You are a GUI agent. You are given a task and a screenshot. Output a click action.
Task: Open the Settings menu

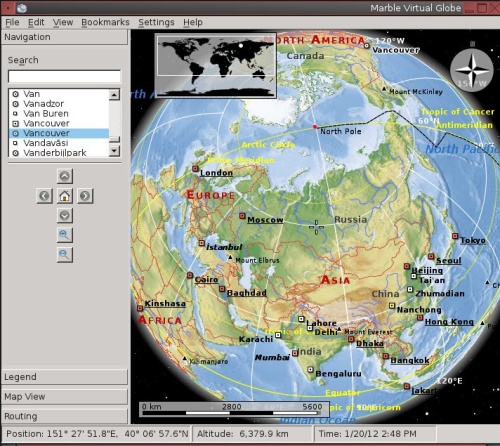(x=156, y=22)
